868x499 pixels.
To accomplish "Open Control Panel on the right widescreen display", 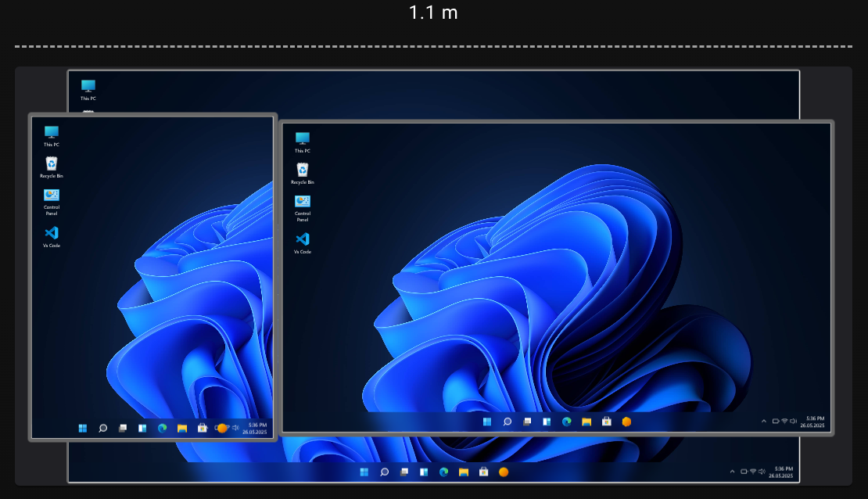I will point(303,208).
